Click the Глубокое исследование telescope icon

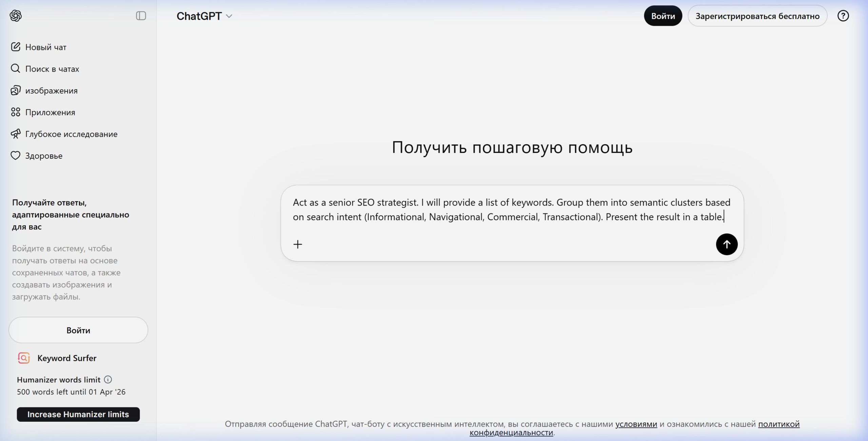pos(16,134)
